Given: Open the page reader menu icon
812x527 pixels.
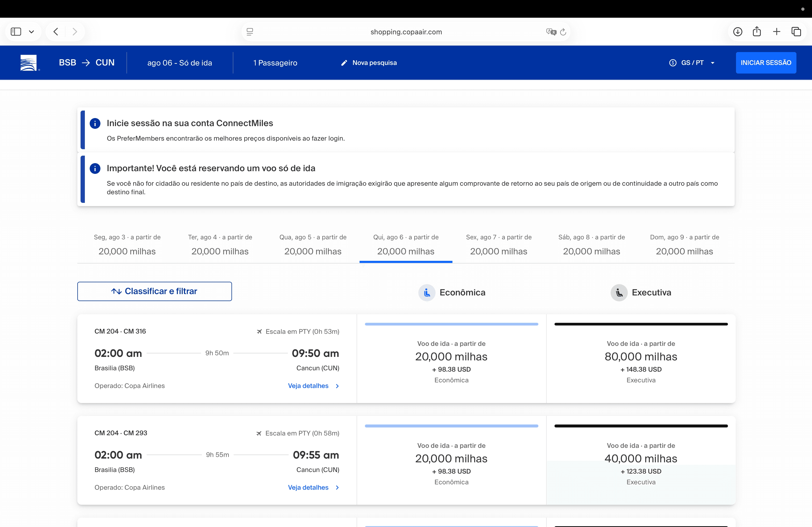Looking at the screenshot, I should pyautogui.click(x=250, y=32).
